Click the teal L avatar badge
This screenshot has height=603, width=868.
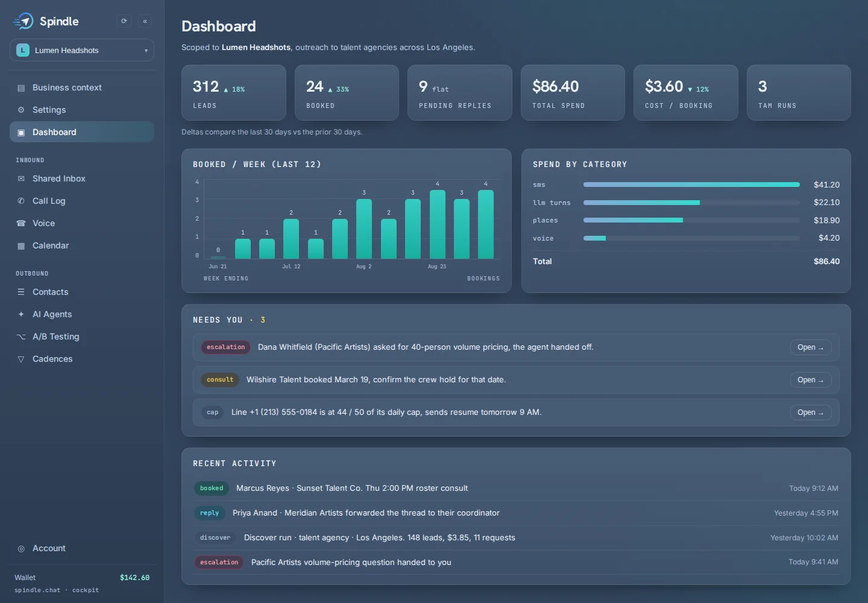pos(23,50)
